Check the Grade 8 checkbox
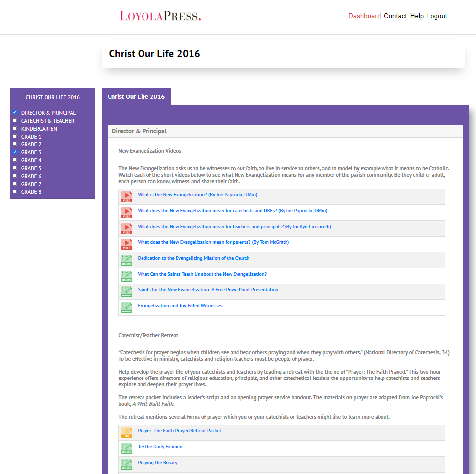 coord(15,191)
